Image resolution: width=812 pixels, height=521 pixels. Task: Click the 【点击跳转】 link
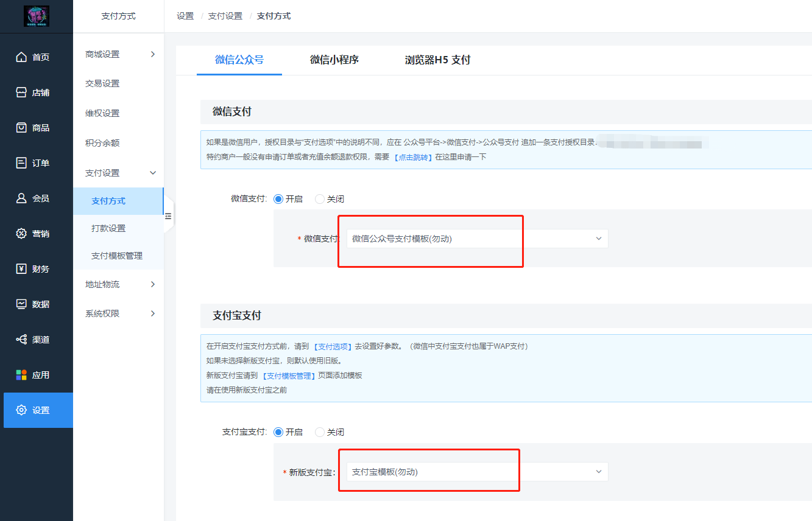click(x=412, y=157)
